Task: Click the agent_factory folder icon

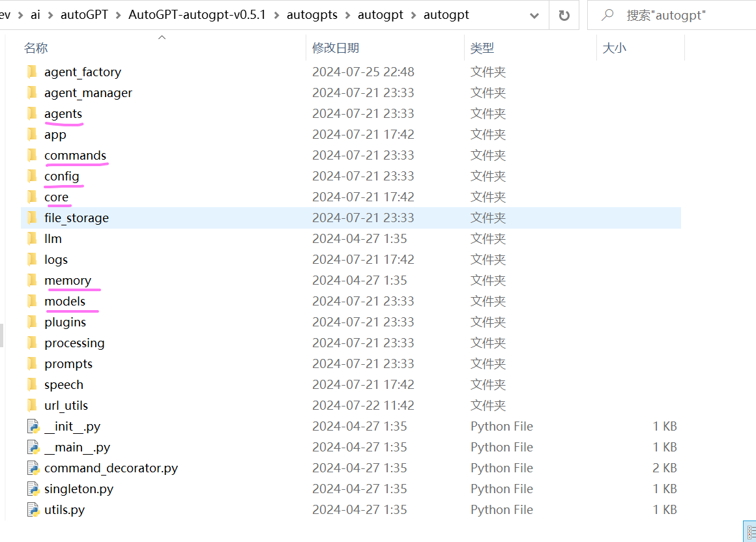Action: click(x=33, y=72)
